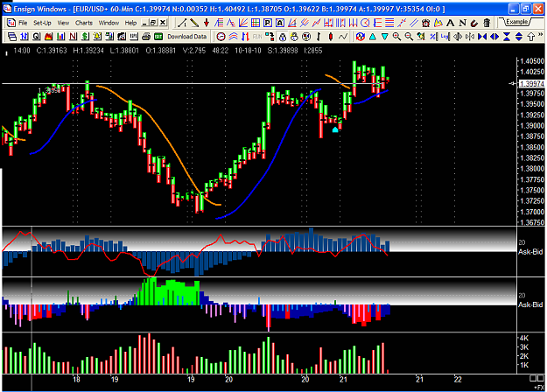This screenshot has height=392, width=547.
Task: Click the Download Data button
Action: 186,36
